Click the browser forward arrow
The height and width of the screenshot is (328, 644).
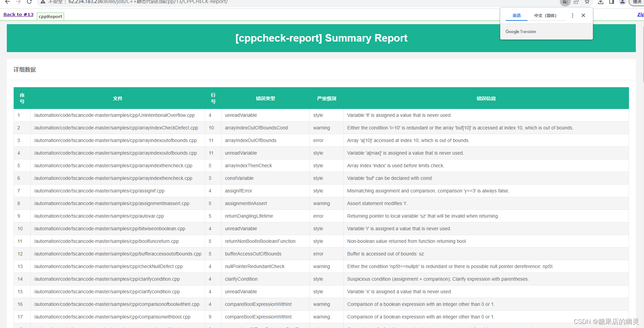coord(18,2)
